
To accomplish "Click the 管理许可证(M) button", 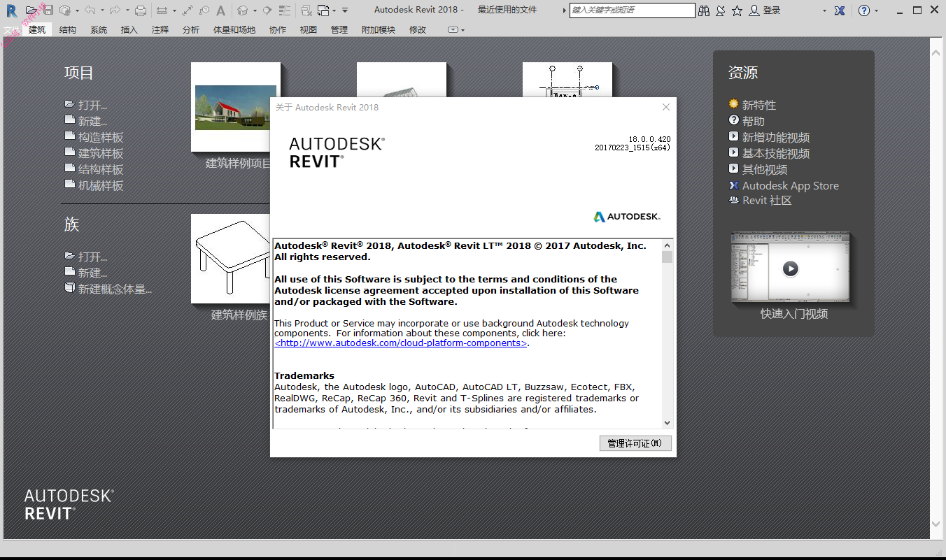I will [x=635, y=443].
